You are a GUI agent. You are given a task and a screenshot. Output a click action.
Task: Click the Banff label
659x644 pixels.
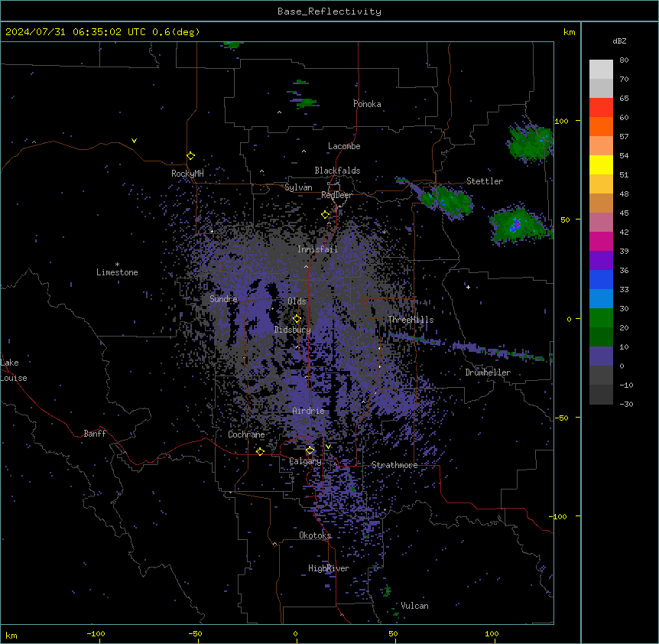point(95,434)
